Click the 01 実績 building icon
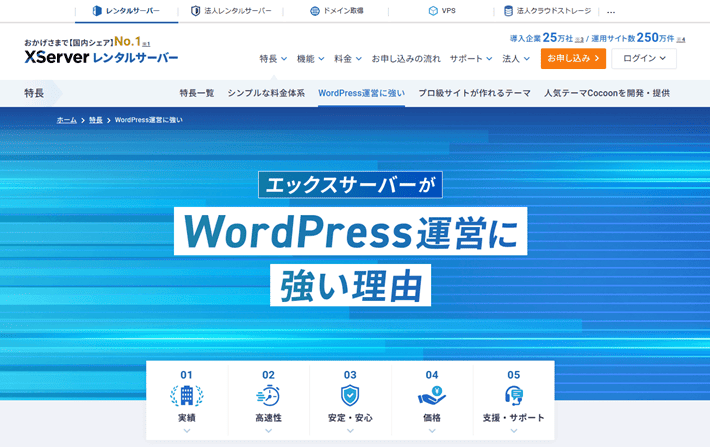 pyautogui.click(x=187, y=395)
